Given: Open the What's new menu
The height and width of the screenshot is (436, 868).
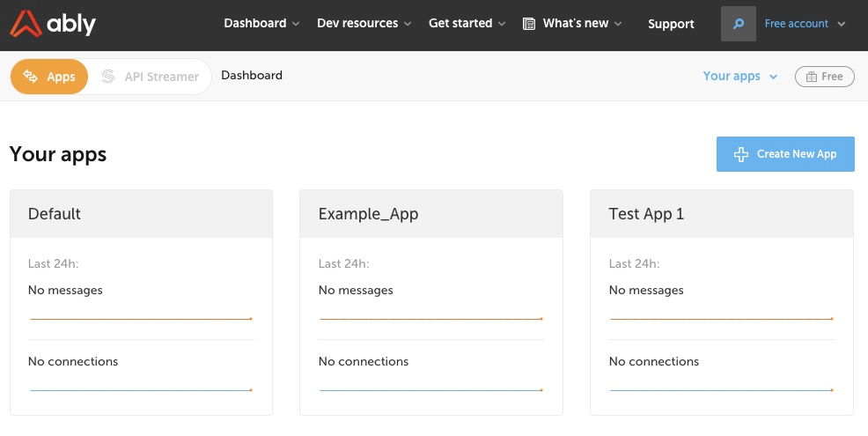Looking at the screenshot, I should [x=572, y=23].
